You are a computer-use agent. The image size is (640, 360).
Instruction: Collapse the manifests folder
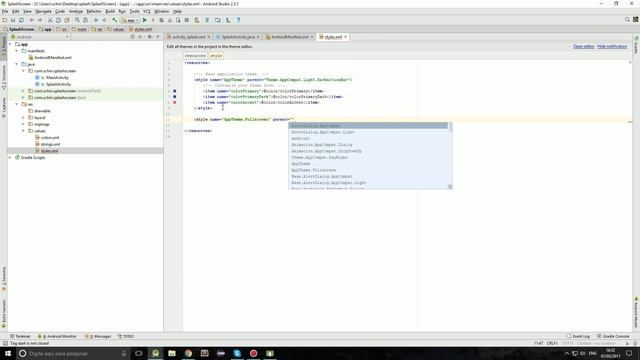coord(17,51)
